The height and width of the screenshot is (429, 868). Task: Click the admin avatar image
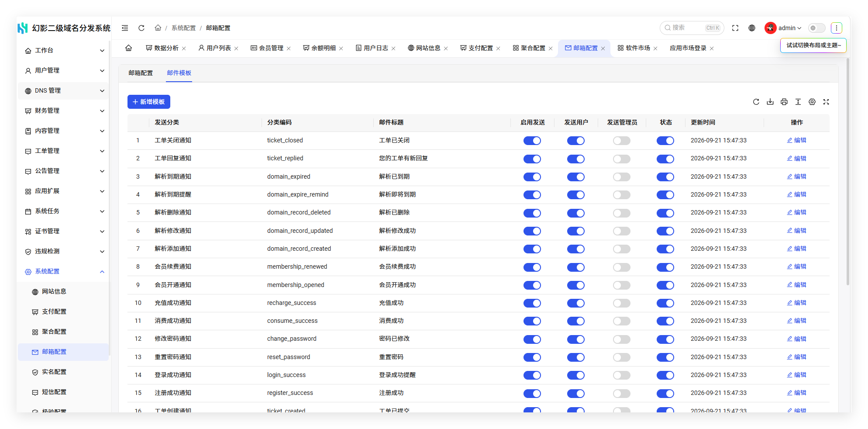770,28
